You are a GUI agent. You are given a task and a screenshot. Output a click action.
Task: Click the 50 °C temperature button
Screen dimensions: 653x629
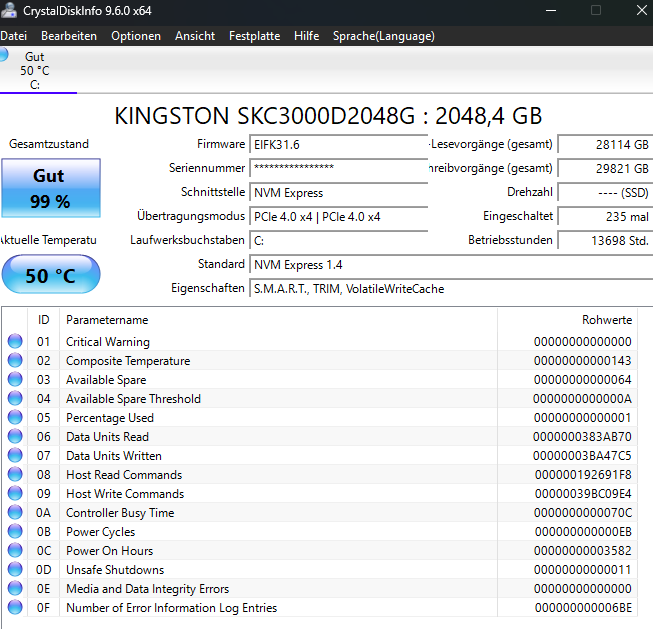point(51,275)
